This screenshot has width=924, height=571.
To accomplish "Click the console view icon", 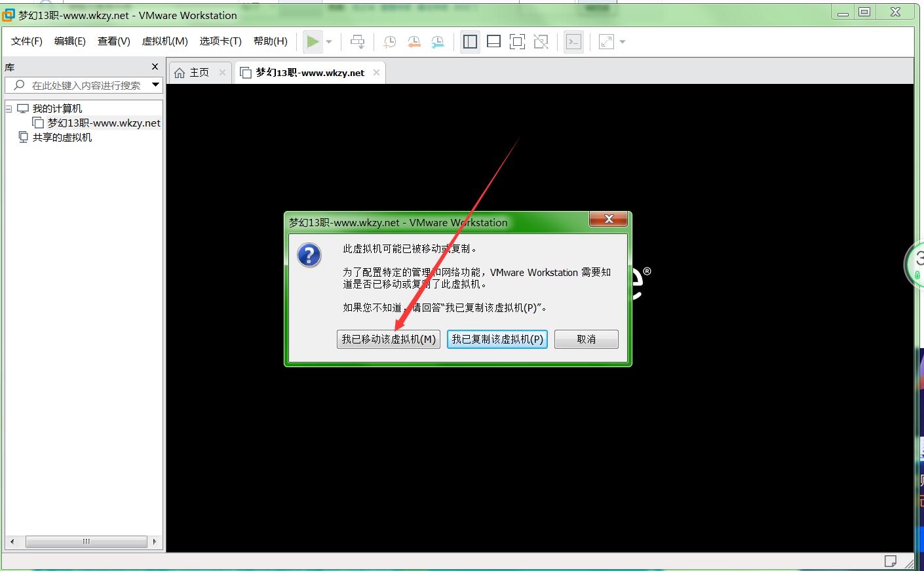I will point(573,42).
